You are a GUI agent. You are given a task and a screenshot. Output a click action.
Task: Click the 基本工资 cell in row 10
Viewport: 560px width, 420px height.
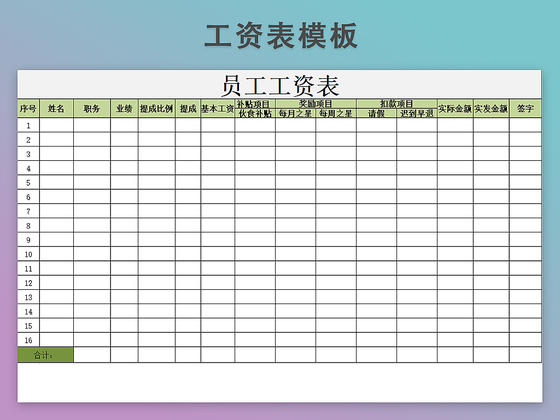point(218,254)
